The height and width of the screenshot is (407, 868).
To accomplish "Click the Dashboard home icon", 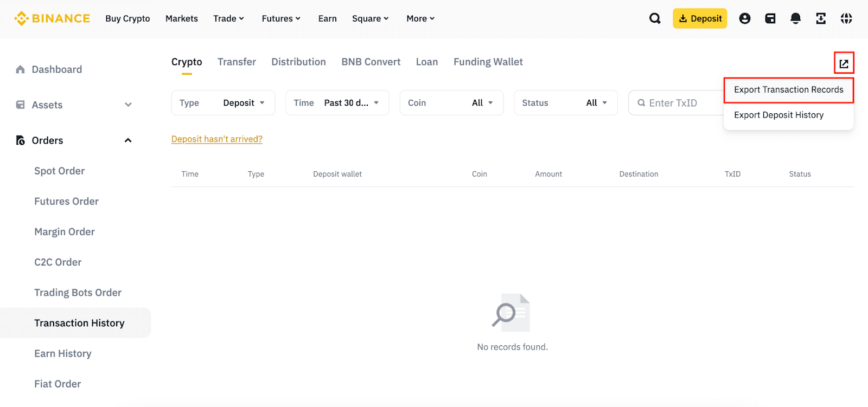I will [x=21, y=69].
